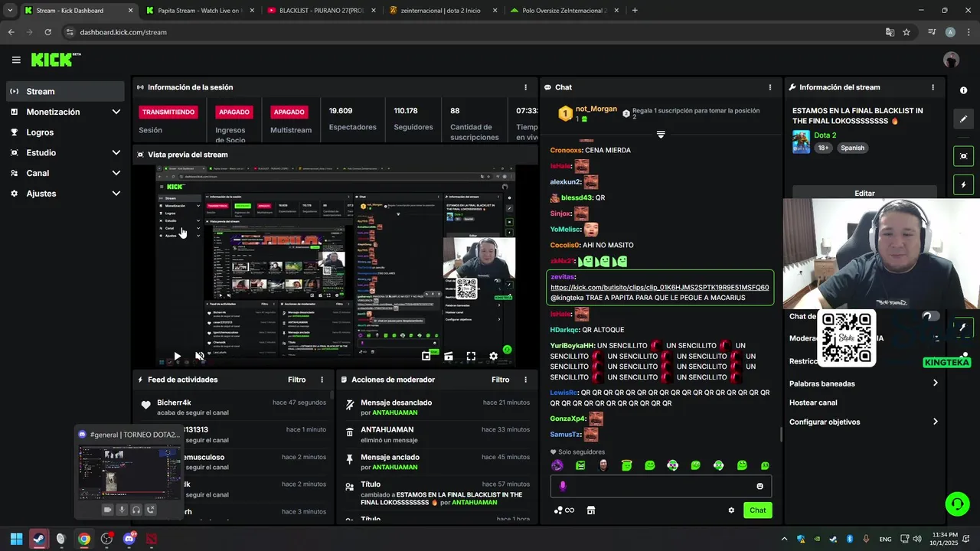980x551 pixels.
Task: Bookmark this page with the star icon
Action: 906,32
